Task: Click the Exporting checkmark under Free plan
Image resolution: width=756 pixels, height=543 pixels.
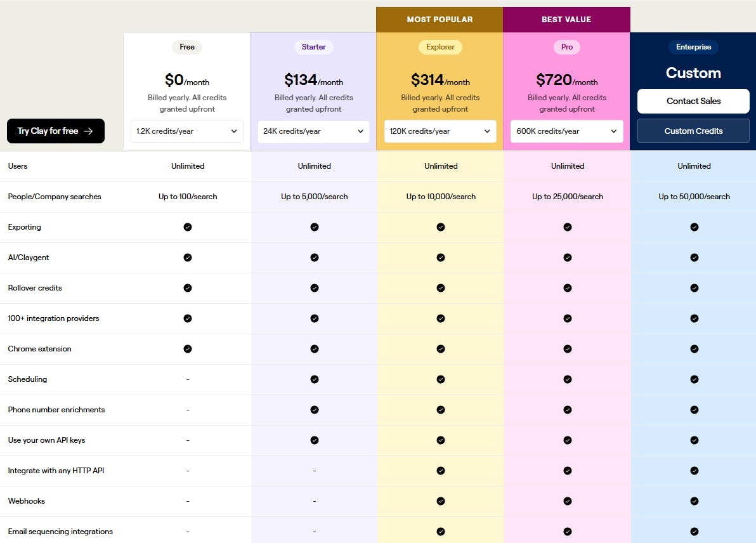Action: 188,227
